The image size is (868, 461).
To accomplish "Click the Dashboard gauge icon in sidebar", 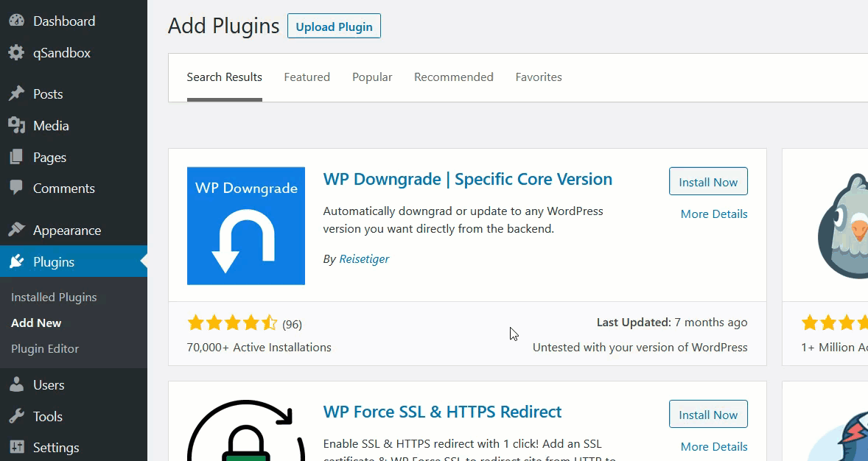I will 17,21.
